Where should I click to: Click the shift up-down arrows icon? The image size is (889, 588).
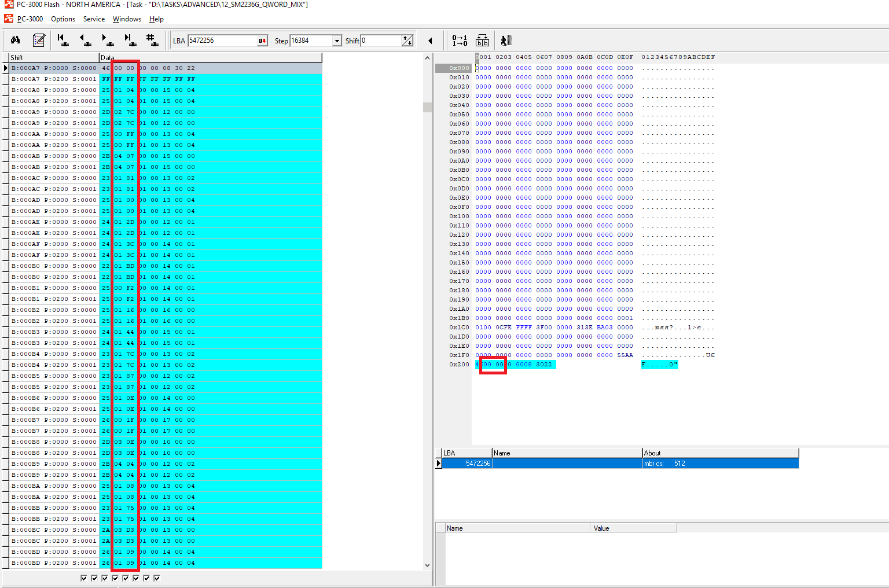coord(407,41)
